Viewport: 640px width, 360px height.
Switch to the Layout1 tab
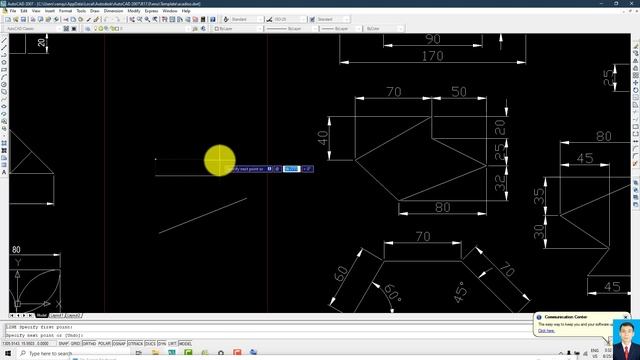tap(56, 316)
